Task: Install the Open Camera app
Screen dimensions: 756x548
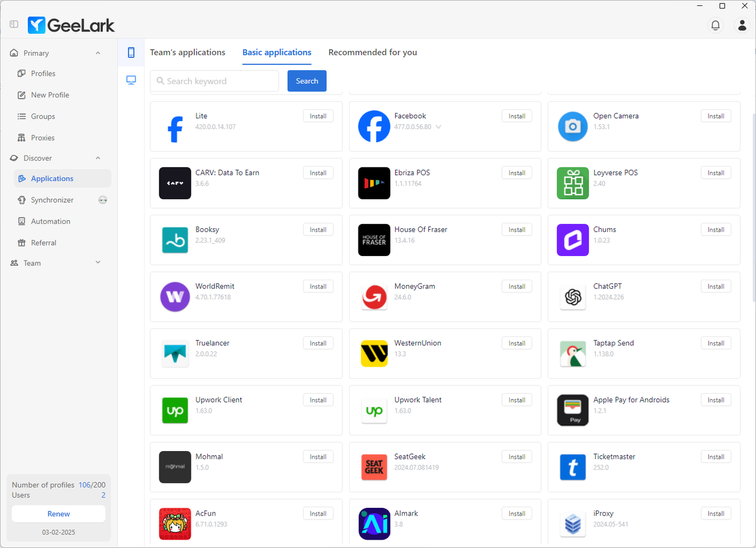Action: pos(716,116)
